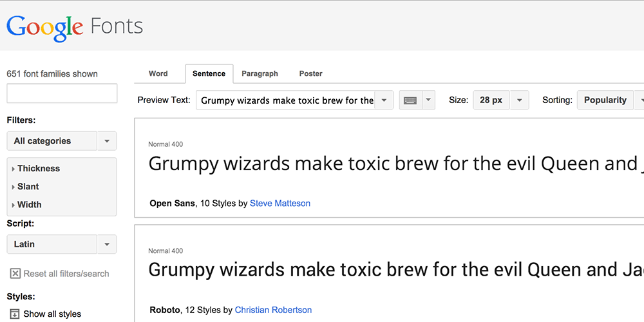
Task: Click the Styles: heading
Action: tap(21, 296)
